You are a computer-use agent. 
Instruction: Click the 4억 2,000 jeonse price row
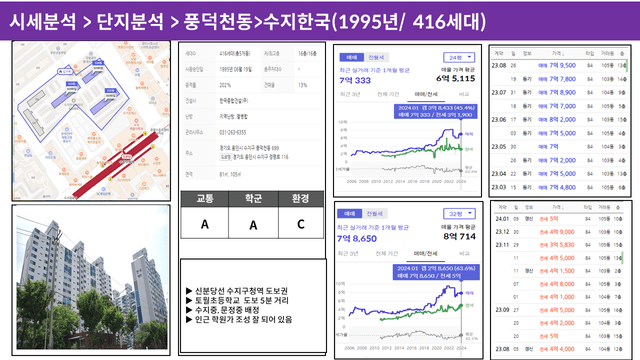click(559, 323)
